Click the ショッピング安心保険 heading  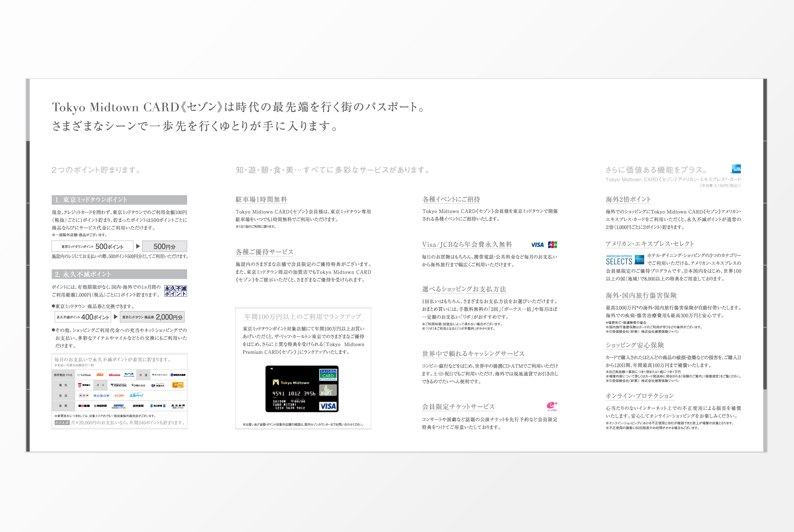coord(635,345)
